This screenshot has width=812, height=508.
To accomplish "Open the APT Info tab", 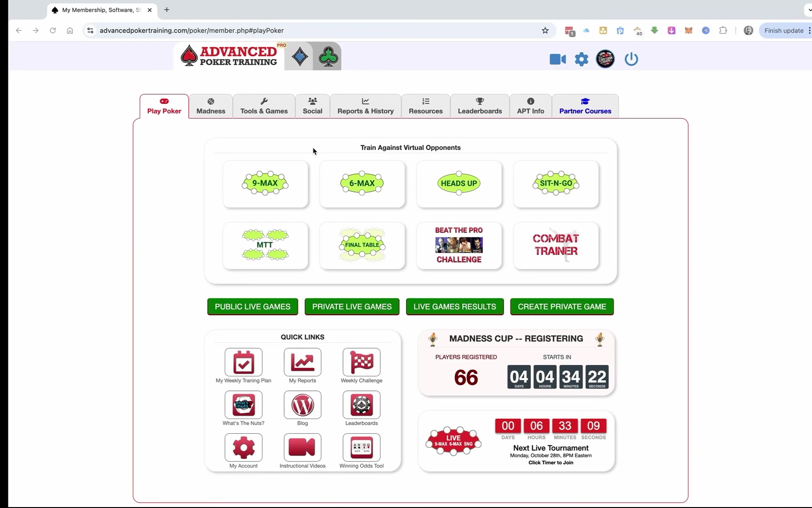I will 531,106.
